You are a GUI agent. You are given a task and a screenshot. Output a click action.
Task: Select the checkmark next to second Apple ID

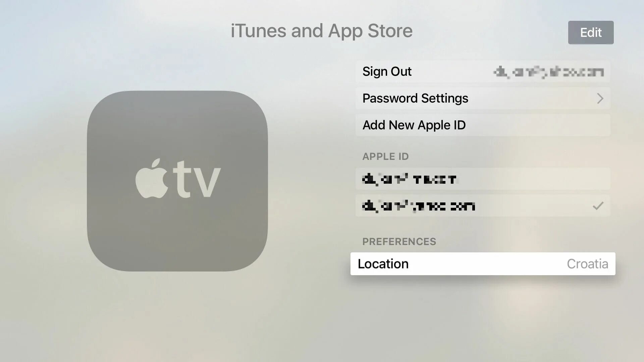pos(598,205)
